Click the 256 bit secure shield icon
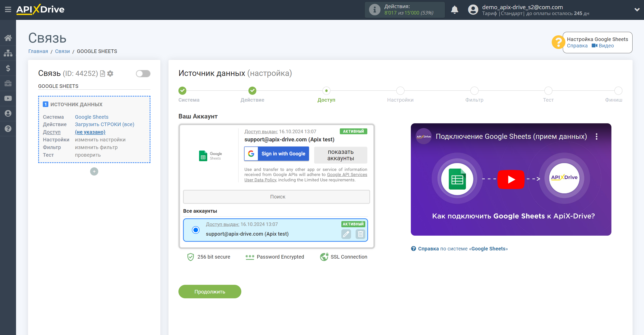The height and width of the screenshot is (335, 644). tap(190, 257)
